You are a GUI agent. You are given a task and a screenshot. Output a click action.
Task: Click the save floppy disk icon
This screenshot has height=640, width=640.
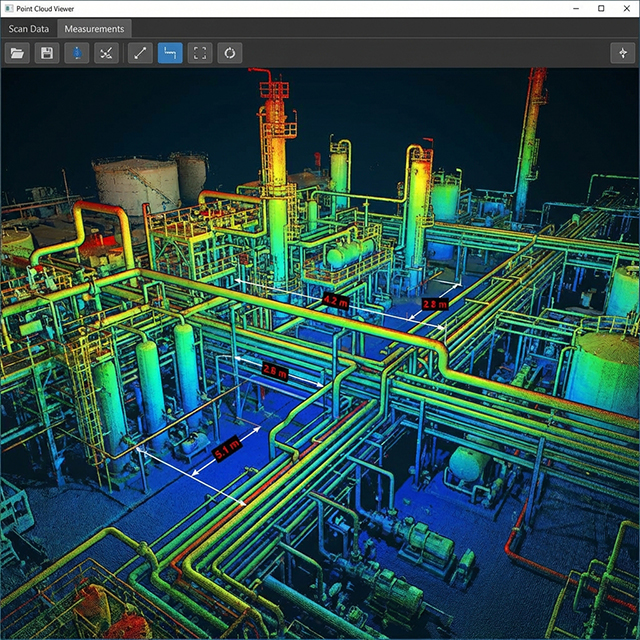click(46, 53)
